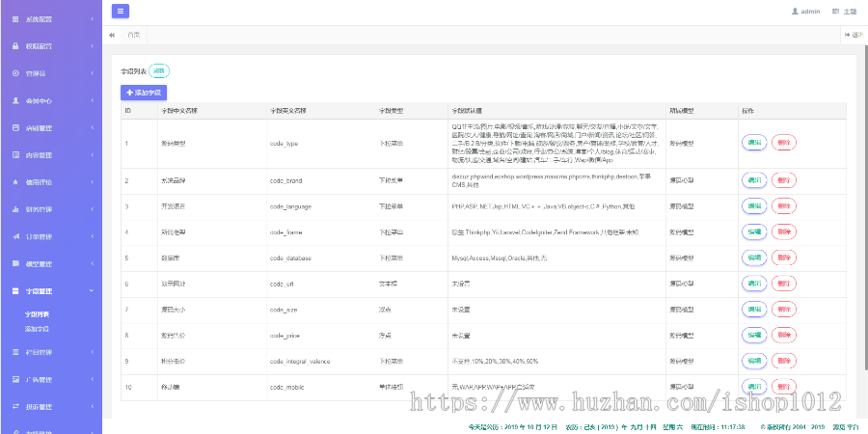The image size is (868, 434).
Task: Expand the 模型管理 chevron
Action: tap(93, 263)
